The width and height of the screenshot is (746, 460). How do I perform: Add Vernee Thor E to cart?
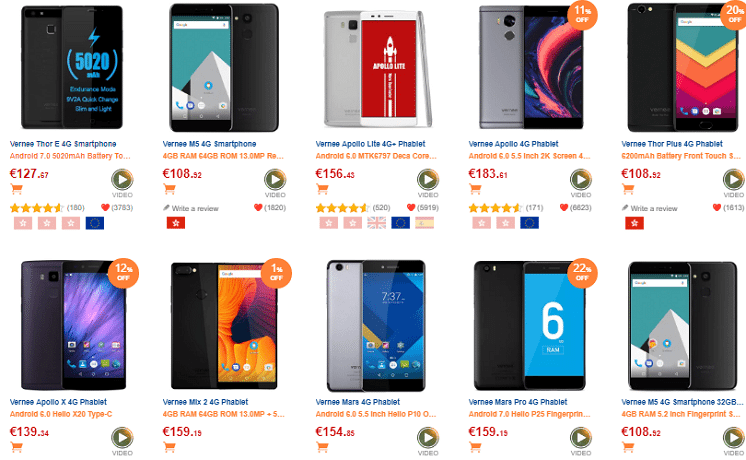point(17,189)
